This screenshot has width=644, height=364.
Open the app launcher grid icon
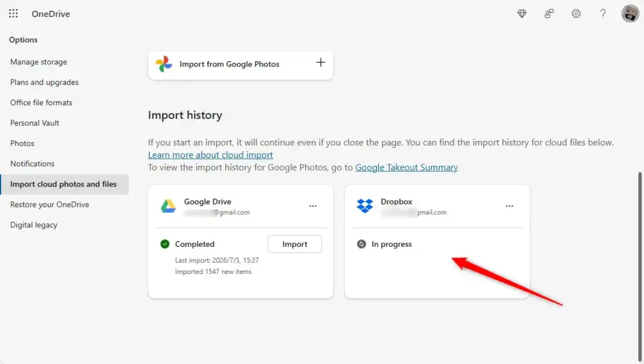pos(13,14)
